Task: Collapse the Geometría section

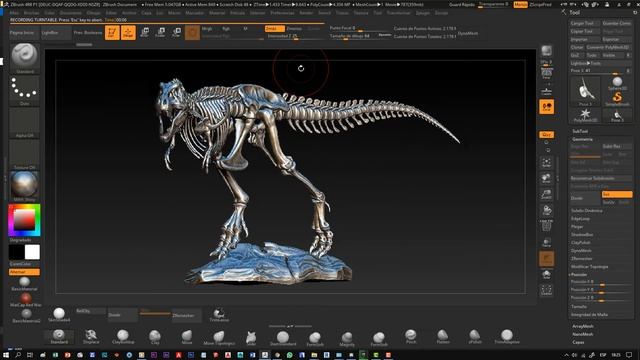Action: [582, 139]
